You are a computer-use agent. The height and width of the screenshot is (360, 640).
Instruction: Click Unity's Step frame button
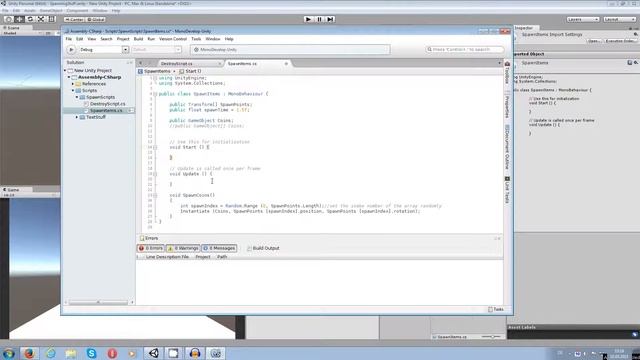331,19
